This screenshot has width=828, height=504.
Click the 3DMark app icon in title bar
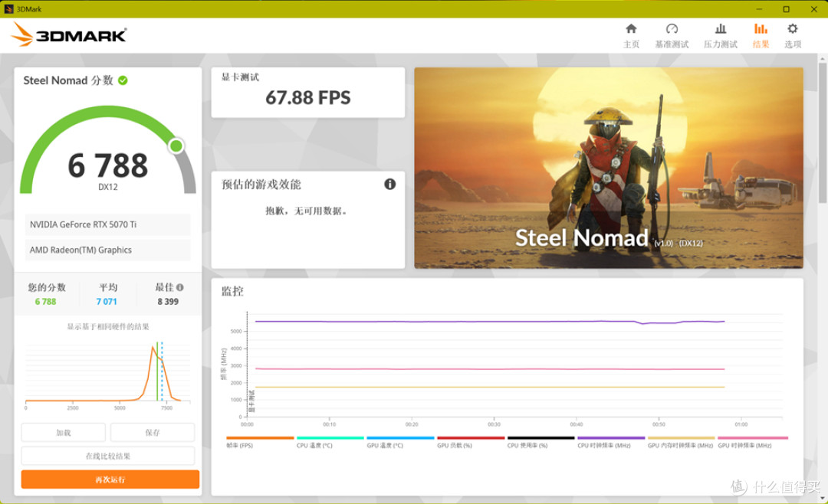tap(8, 9)
